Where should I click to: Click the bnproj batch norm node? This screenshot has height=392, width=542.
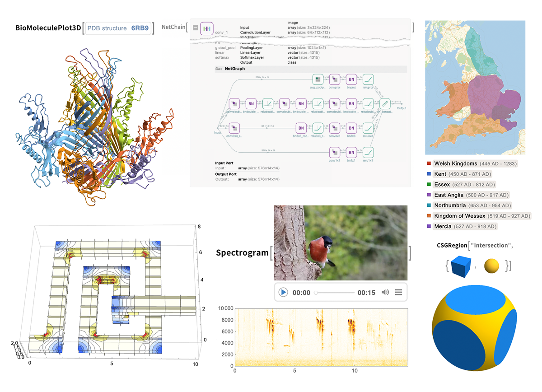pos(352,79)
